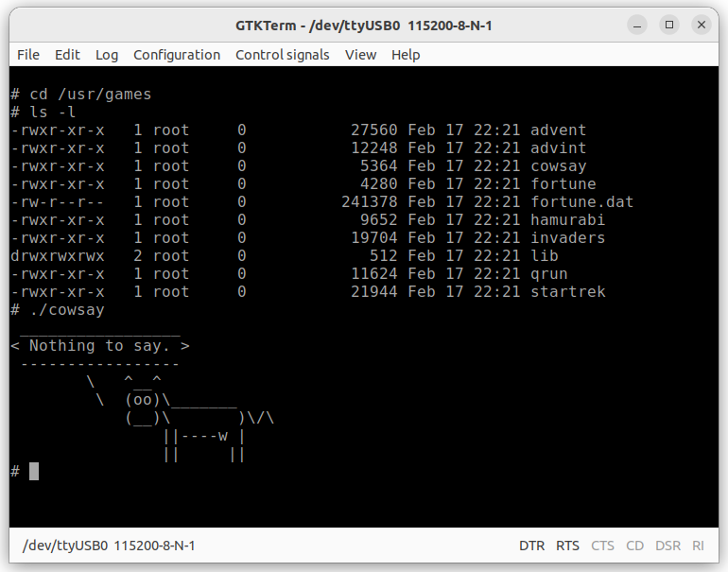Close the GTKTerm window
The image size is (728, 572).
pyautogui.click(x=701, y=25)
